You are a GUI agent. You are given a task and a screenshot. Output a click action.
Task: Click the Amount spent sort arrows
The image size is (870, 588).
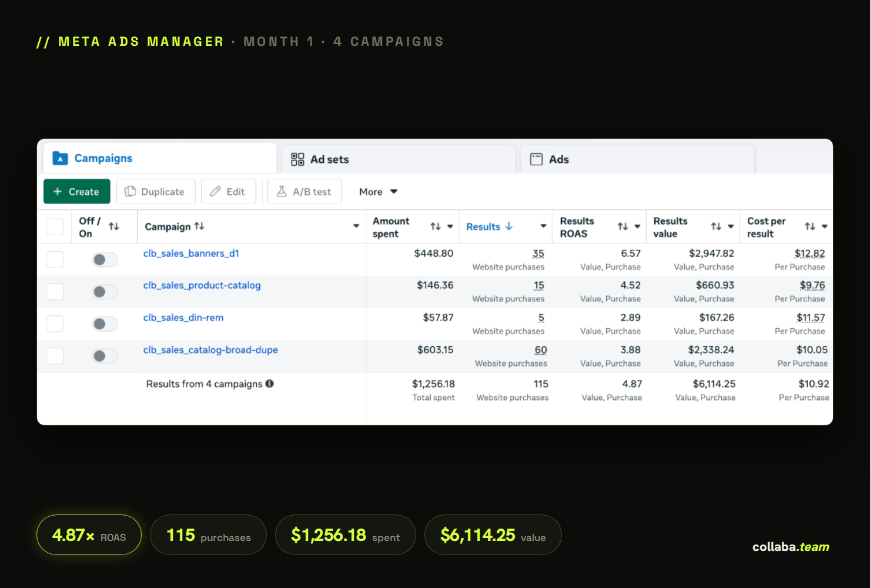tap(436, 226)
